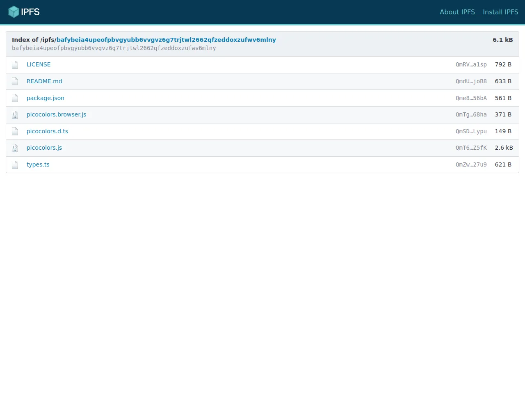
Task: Click the file icon beside package.json
Action: 15,98
